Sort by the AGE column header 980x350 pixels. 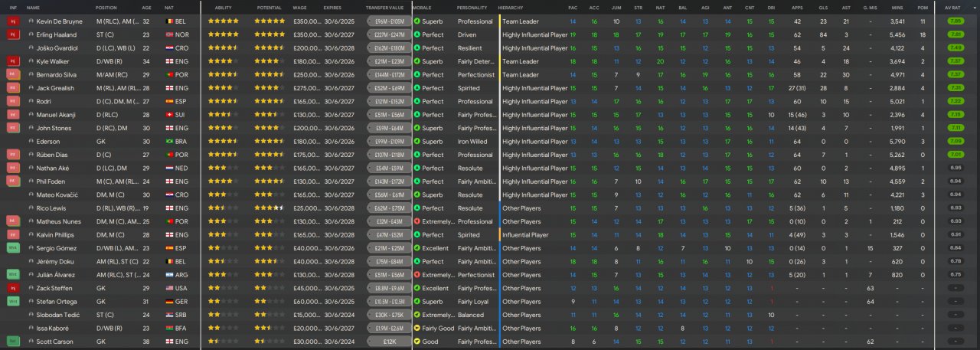146,7
